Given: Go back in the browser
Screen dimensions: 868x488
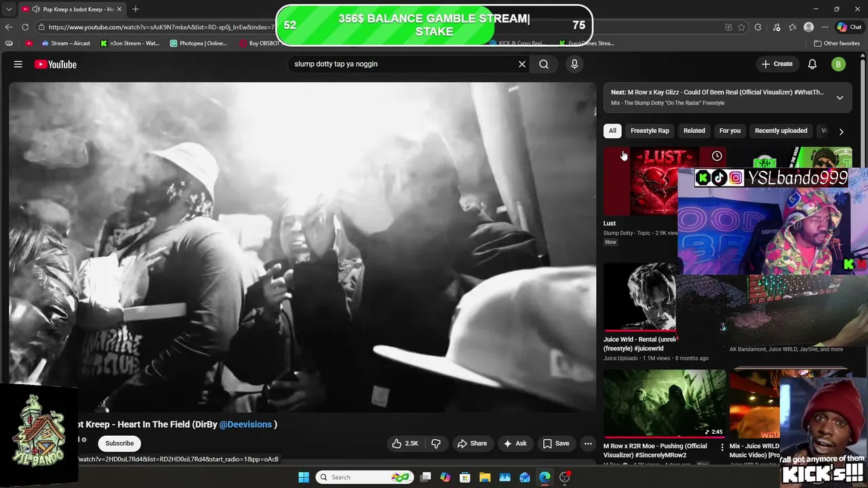Looking at the screenshot, I should coord(9,27).
